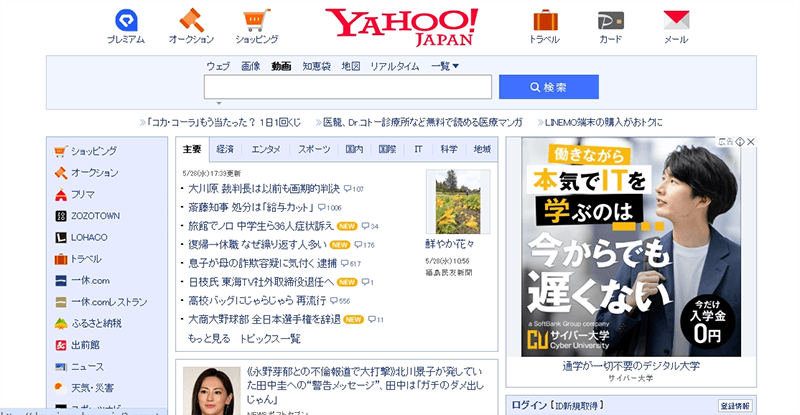Open the ショッピング cart icon in the header
This screenshot has height=415, width=800.
(x=257, y=20)
